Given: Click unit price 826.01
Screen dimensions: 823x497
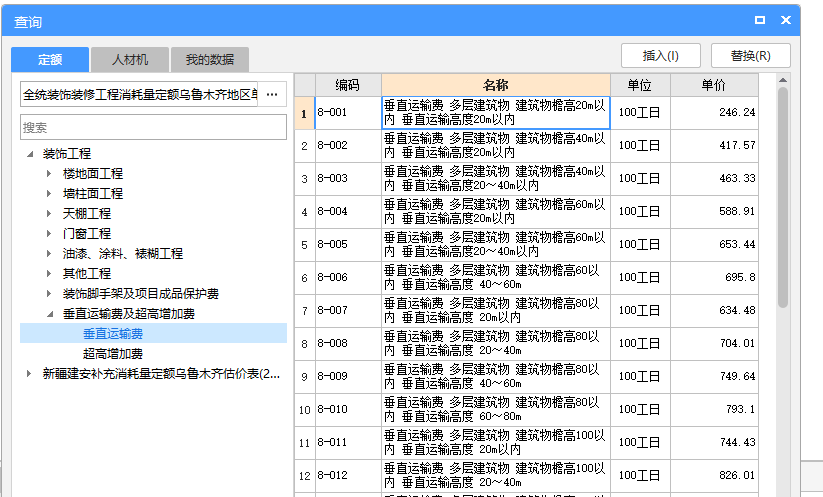Looking at the screenshot, I should pyautogui.click(x=714, y=476).
